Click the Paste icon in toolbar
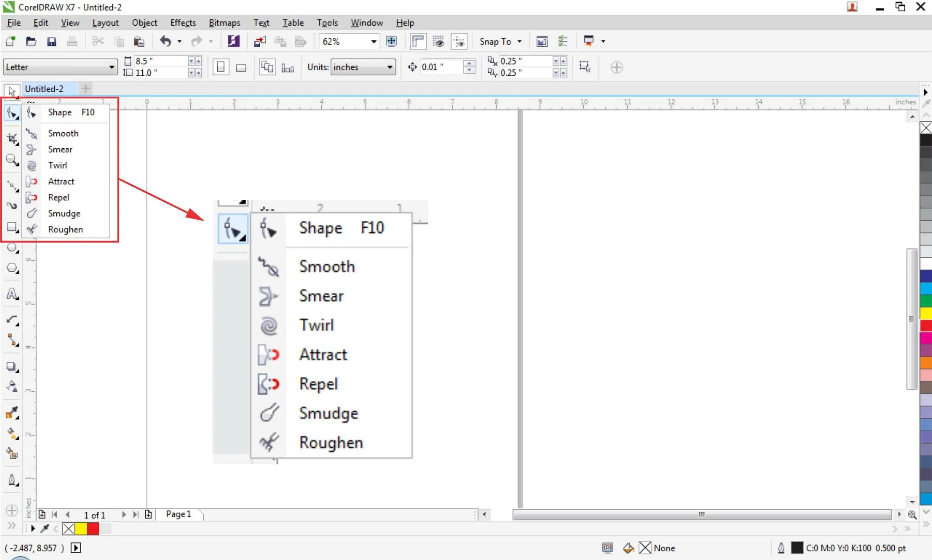This screenshot has width=932, height=560. point(139,42)
